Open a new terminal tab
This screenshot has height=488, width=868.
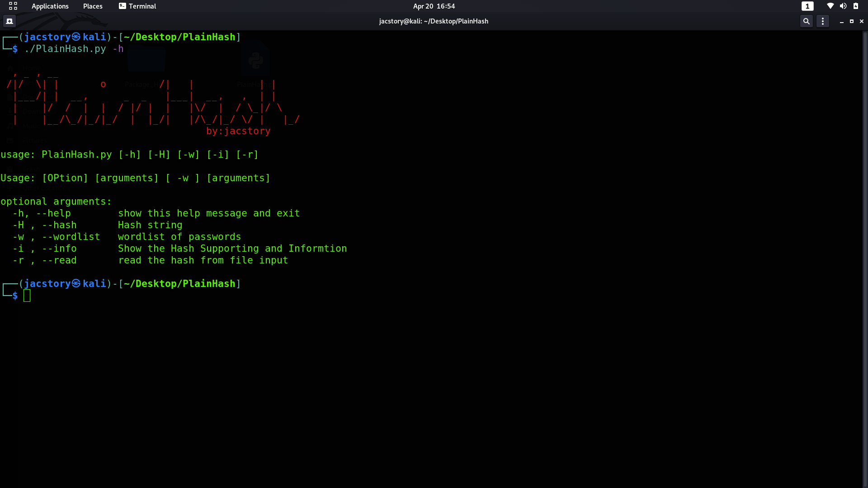point(9,21)
